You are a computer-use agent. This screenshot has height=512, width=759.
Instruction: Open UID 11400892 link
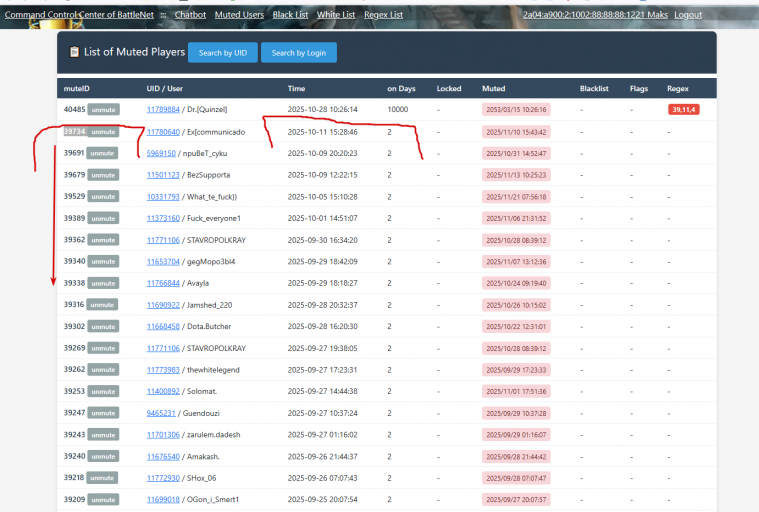point(163,391)
